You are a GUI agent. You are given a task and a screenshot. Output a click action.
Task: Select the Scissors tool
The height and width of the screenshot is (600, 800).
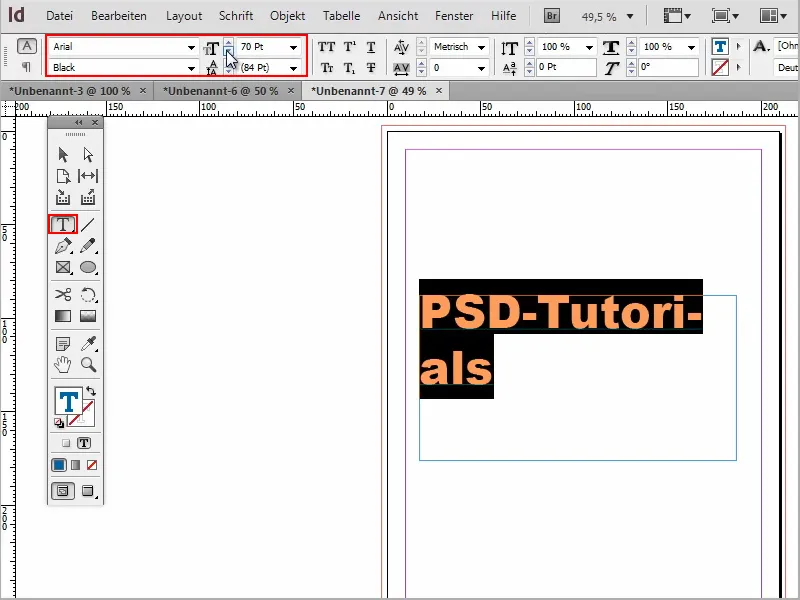(x=63, y=294)
